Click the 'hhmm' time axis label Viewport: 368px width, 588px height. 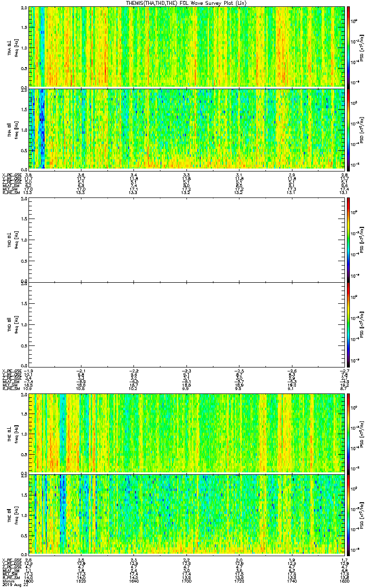[x=8, y=581]
